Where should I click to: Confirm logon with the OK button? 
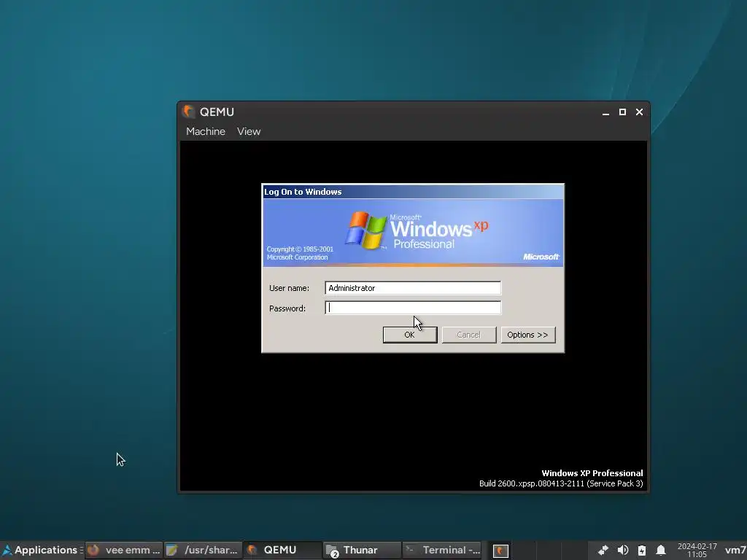pos(410,335)
